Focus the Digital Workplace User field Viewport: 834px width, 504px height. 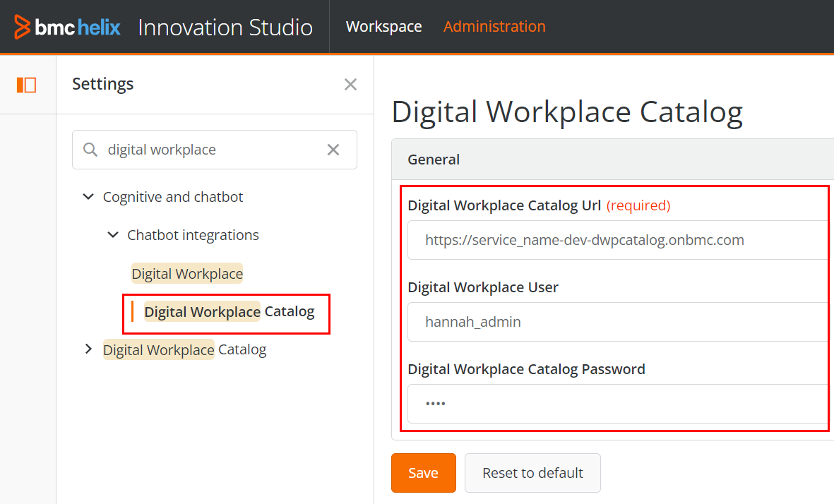click(x=618, y=322)
